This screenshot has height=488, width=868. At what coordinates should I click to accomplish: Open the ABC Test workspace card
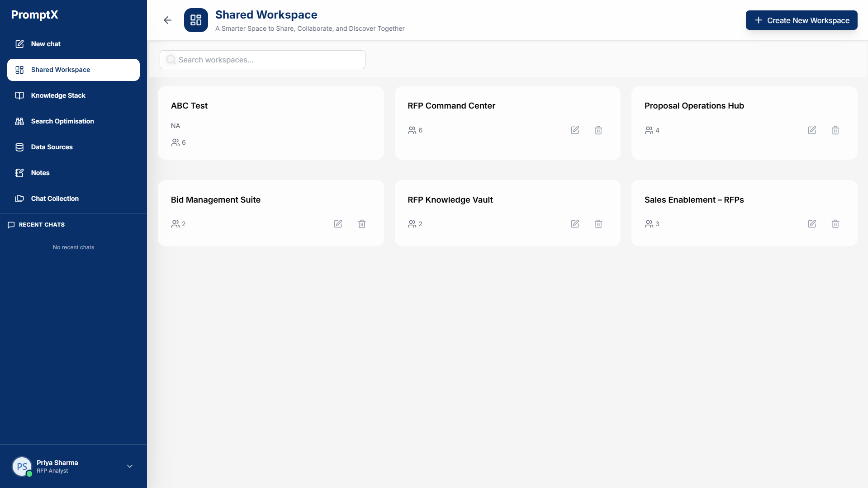[270, 123]
